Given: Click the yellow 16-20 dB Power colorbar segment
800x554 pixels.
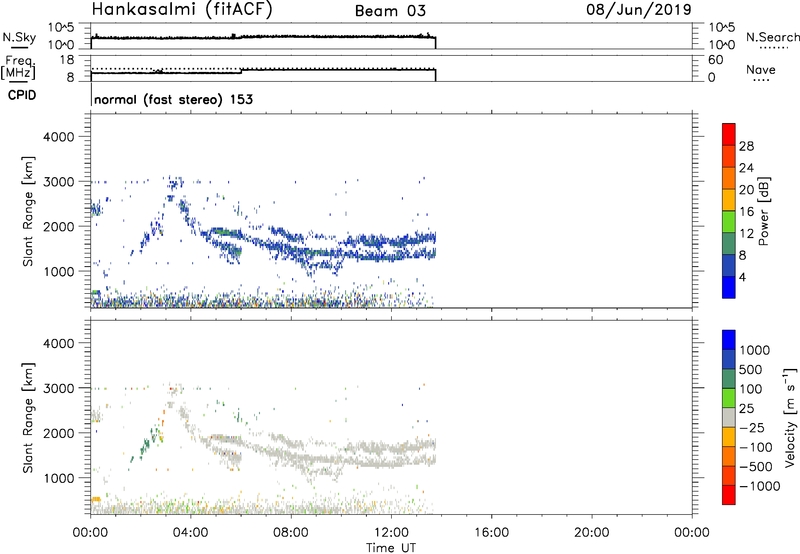Looking at the screenshot, I should pyautogui.click(x=729, y=199).
